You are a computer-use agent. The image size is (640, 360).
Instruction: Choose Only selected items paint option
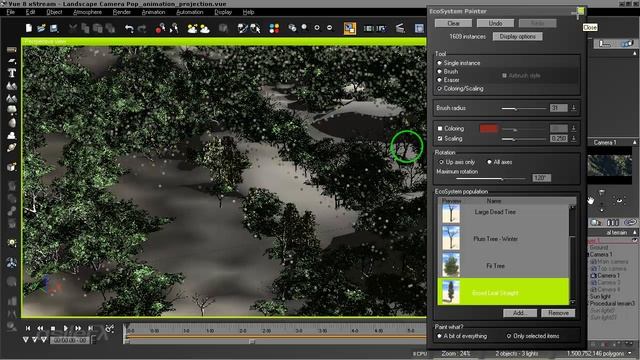pyautogui.click(x=509, y=336)
